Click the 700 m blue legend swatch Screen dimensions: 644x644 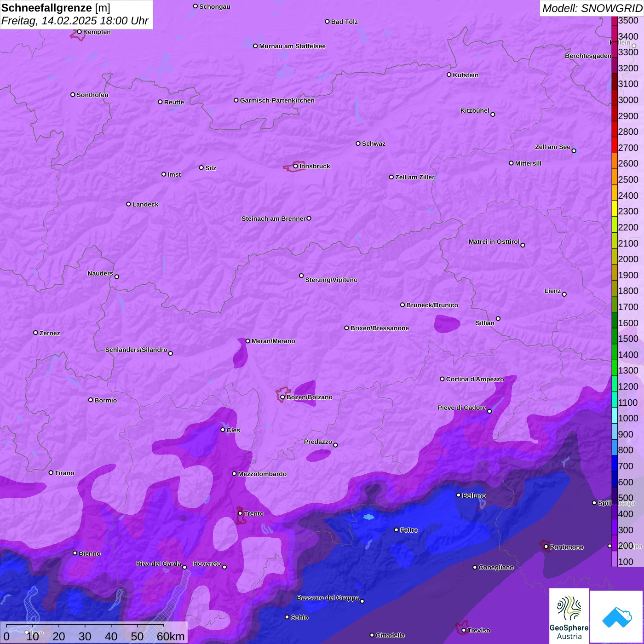point(615,463)
